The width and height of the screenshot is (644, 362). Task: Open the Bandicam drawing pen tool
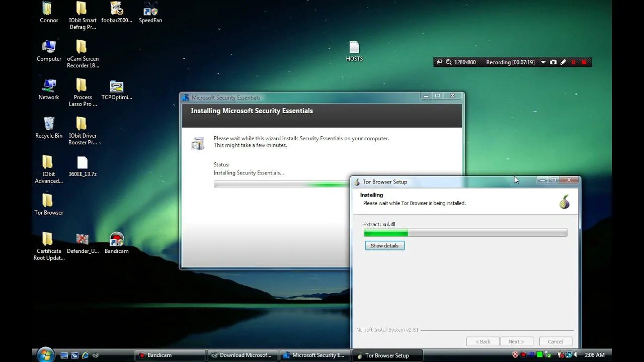point(563,62)
